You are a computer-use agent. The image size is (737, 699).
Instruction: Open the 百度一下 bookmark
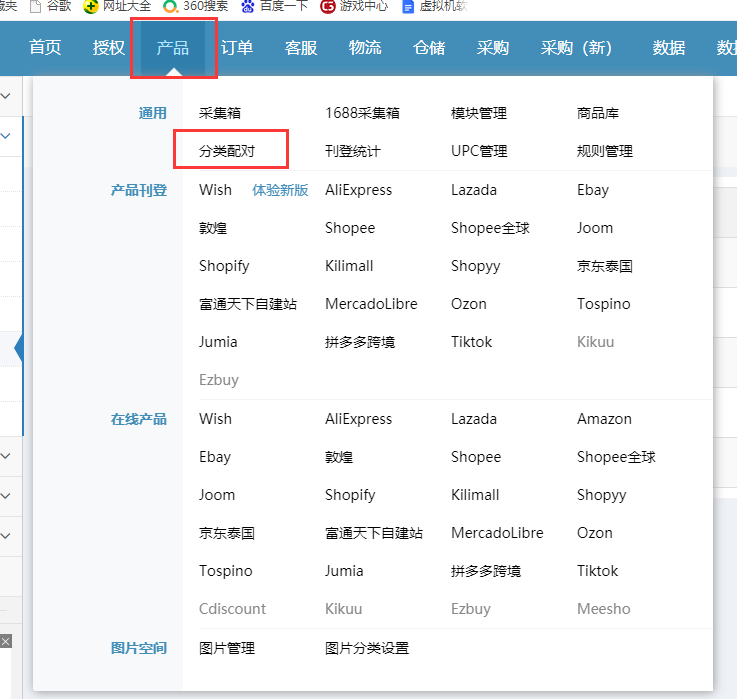point(274,6)
